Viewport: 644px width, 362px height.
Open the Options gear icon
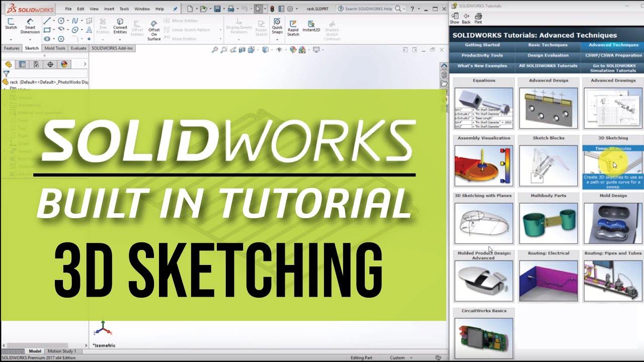[x=290, y=9]
